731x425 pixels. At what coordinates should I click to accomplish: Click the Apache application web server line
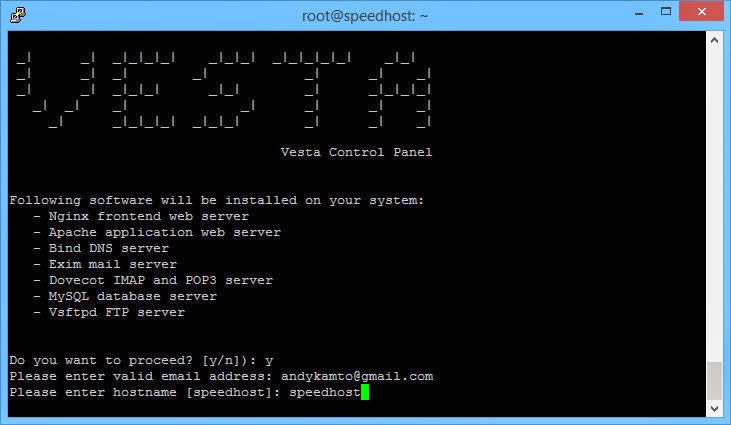tap(157, 233)
